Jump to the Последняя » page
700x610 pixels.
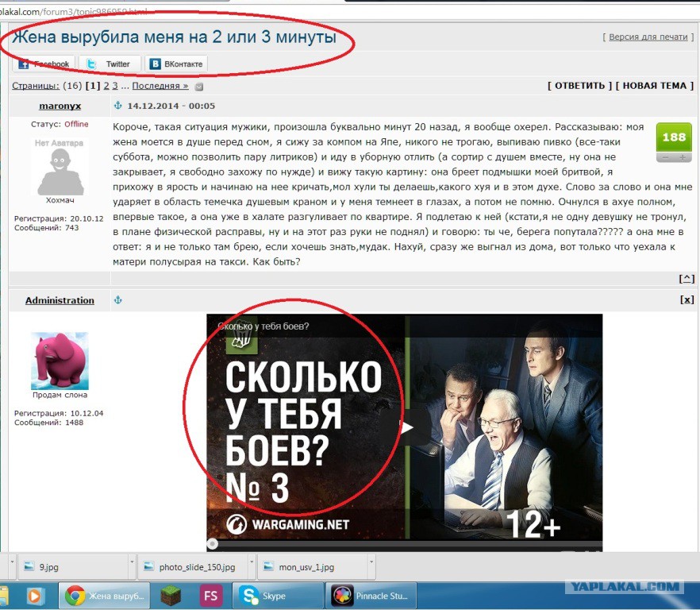coord(160,86)
